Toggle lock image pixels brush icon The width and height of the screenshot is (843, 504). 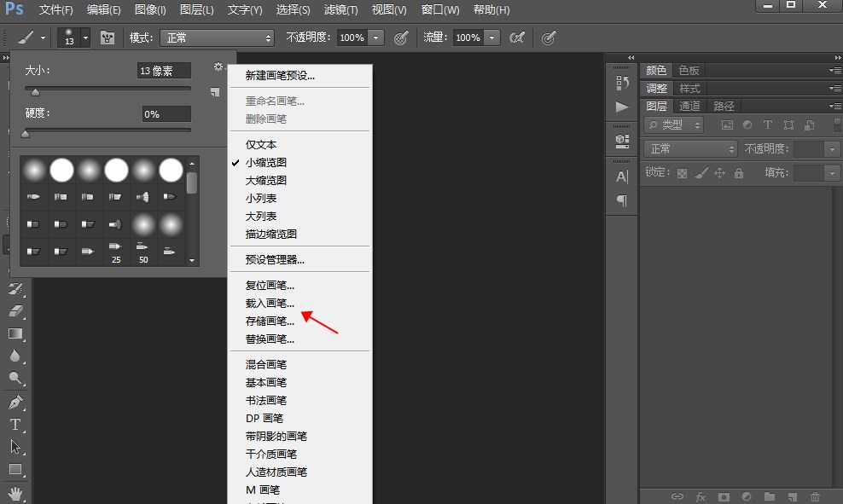tap(701, 173)
